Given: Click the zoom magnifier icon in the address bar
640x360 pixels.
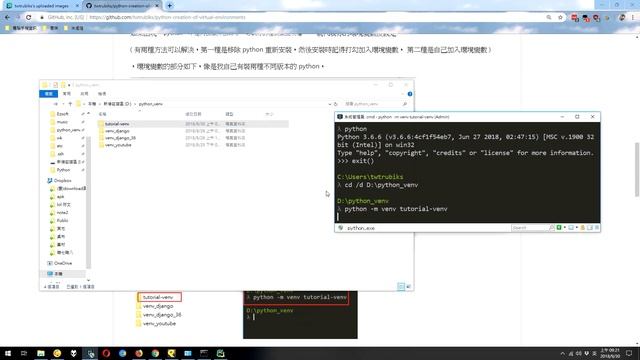Looking at the screenshot, I should 549,18.
